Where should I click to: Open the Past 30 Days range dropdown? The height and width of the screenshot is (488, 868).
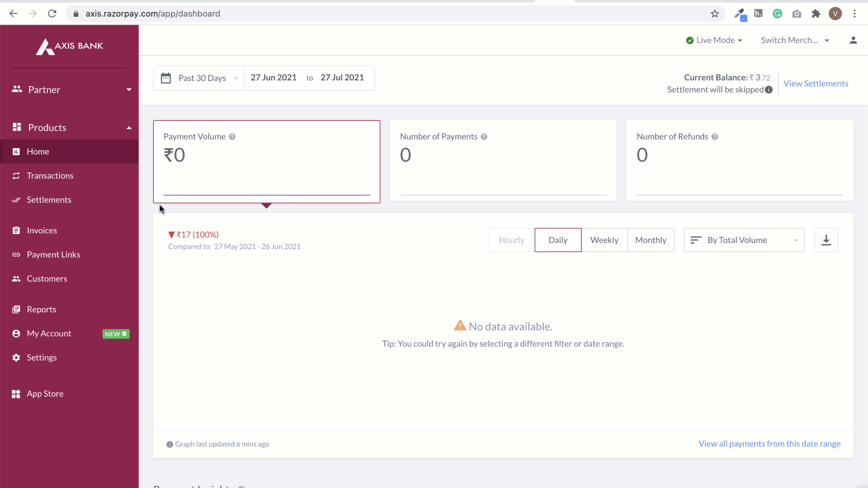click(199, 78)
